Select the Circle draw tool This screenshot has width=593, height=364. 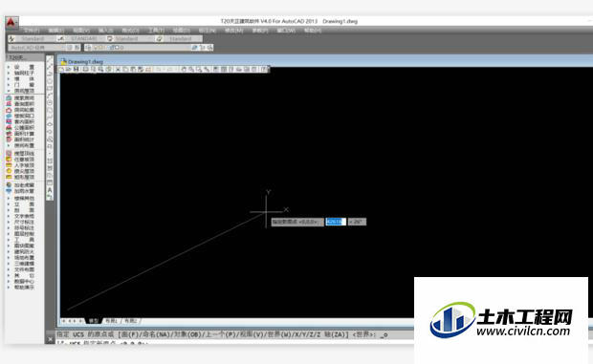(x=50, y=103)
